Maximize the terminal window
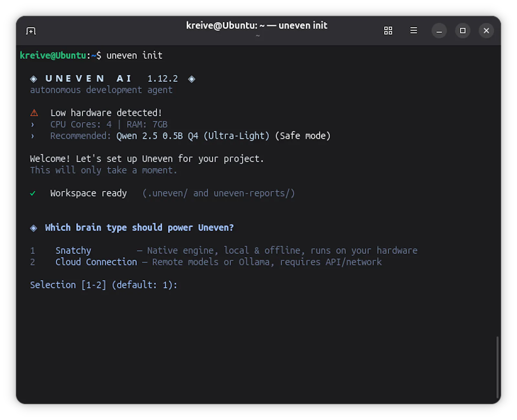This screenshot has width=517, height=420. (x=463, y=31)
